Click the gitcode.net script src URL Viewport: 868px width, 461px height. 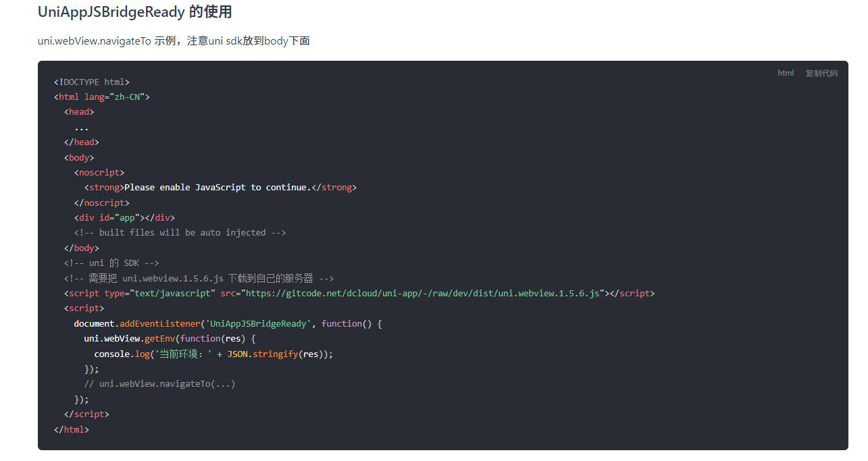[424, 294]
